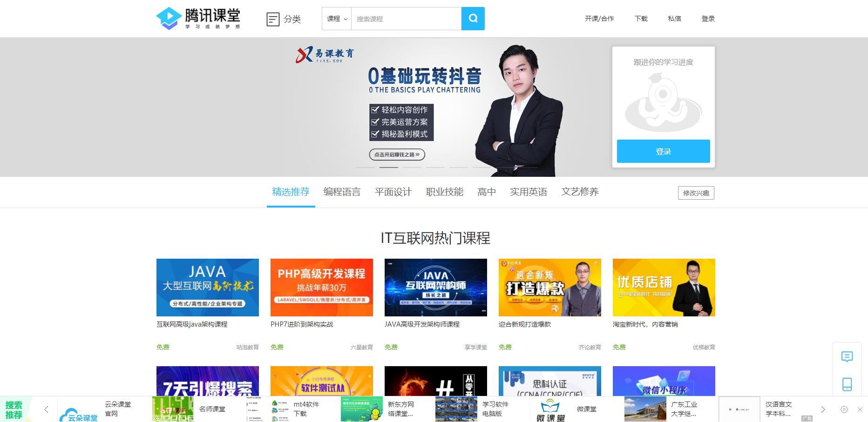Open PHP高级开发课程 course thumbnail
This screenshot has width=868, height=422.
coord(322,288)
